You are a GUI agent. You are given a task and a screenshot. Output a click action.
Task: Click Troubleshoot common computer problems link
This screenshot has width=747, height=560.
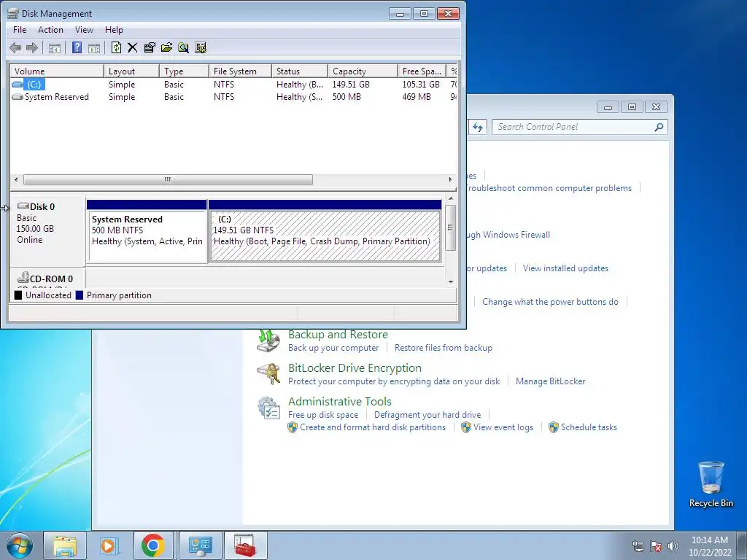pyautogui.click(x=549, y=188)
